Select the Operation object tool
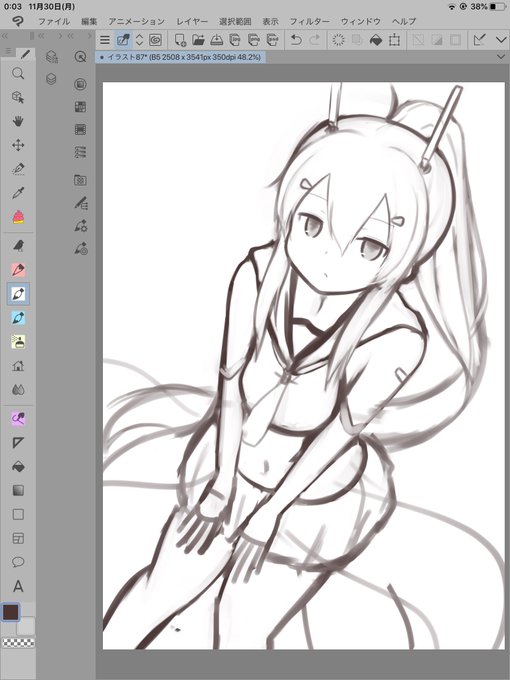 [18, 97]
